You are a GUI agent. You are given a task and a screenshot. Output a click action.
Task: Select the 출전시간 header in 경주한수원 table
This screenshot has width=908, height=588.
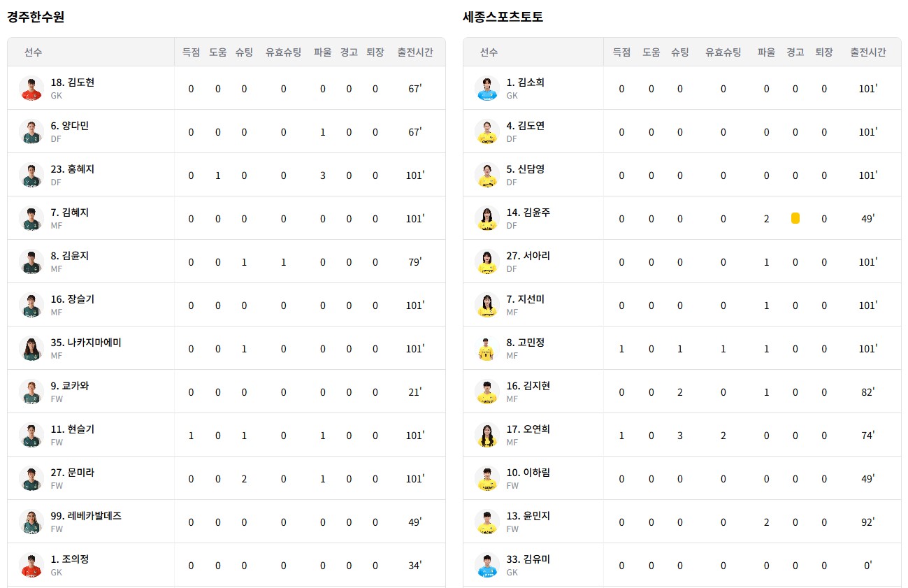(415, 52)
